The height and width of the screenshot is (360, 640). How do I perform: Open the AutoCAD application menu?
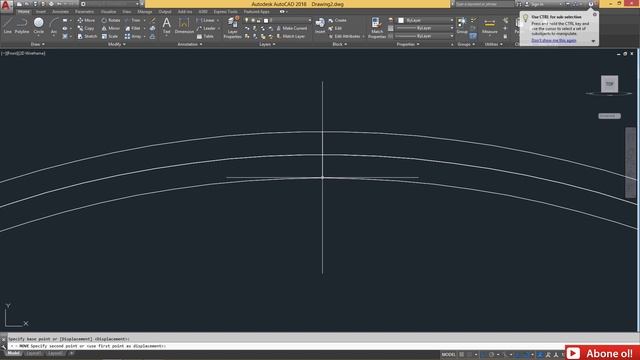(x=6, y=6)
